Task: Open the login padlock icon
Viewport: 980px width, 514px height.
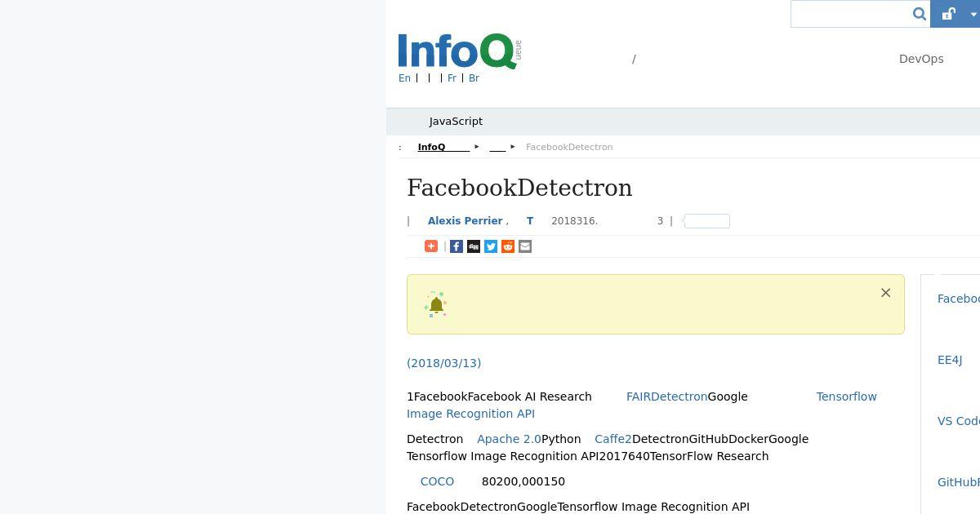Action: tap(948, 14)
